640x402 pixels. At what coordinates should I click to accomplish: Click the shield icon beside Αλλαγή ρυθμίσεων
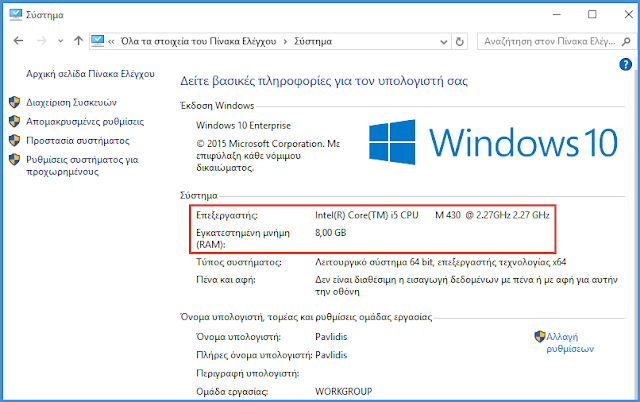coord(540,337)
